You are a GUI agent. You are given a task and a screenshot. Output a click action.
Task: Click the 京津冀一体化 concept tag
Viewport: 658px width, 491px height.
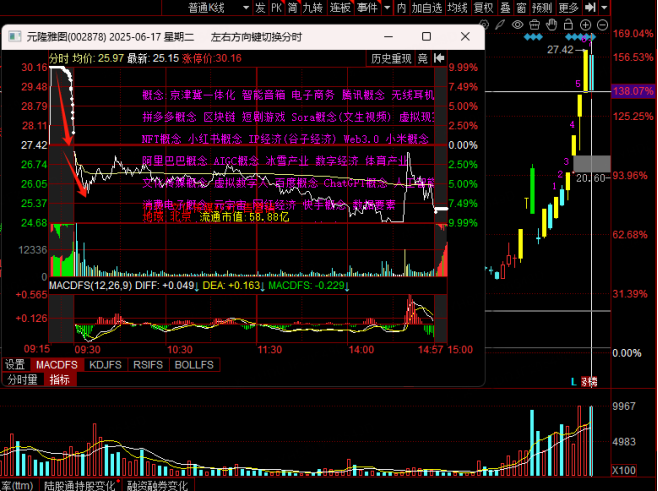click(203, 95)
